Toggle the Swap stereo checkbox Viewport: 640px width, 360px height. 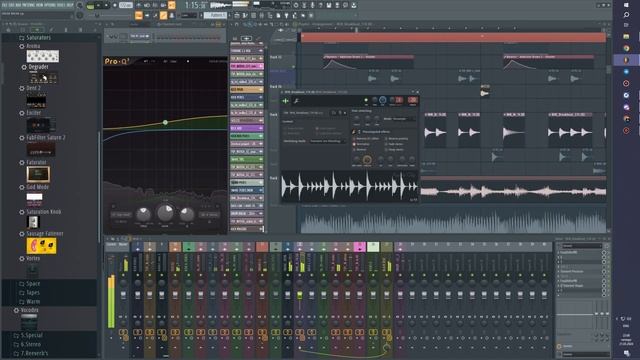pyautogui.click(x=386, y=149)
